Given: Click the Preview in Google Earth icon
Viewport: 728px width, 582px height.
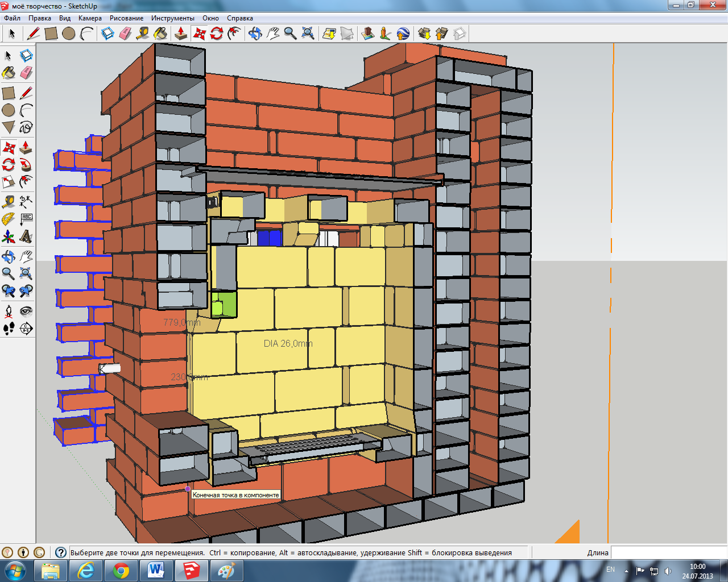Looking at the screenshot, I should click(x=403, y=34).
